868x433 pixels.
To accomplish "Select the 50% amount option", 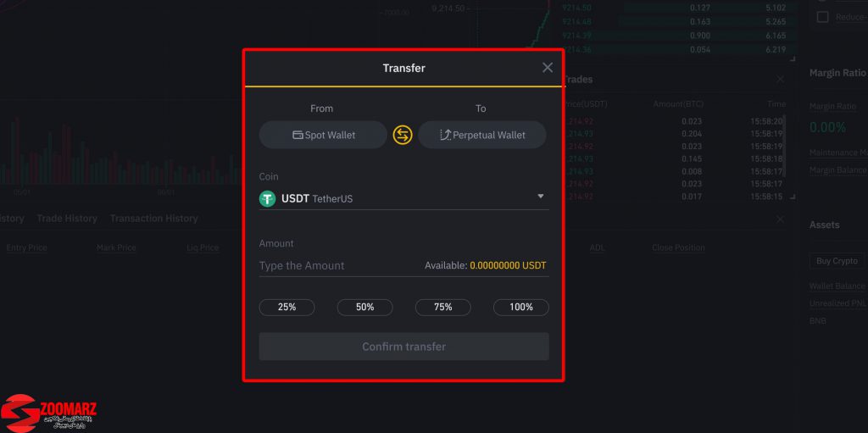I will tap(364, 308).
